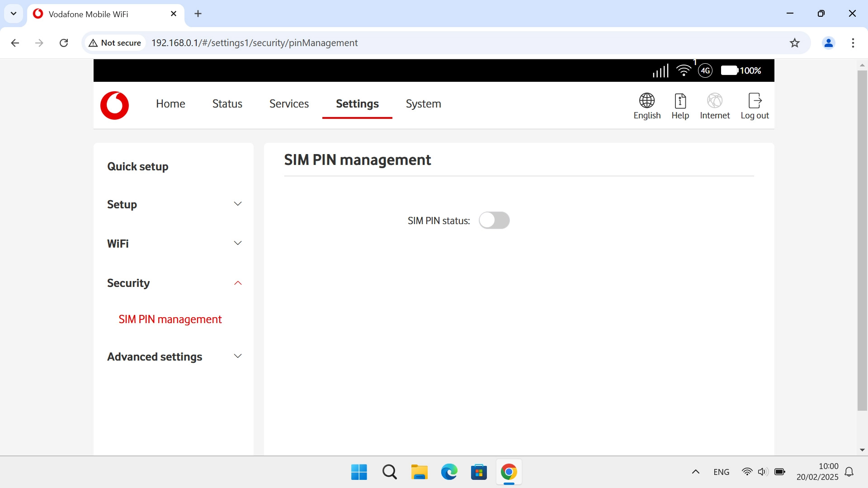Image resolution: width=868 pixels, height=488 pixels.
Task: Switch to the Status tab
Action: [x=227, y=104]
